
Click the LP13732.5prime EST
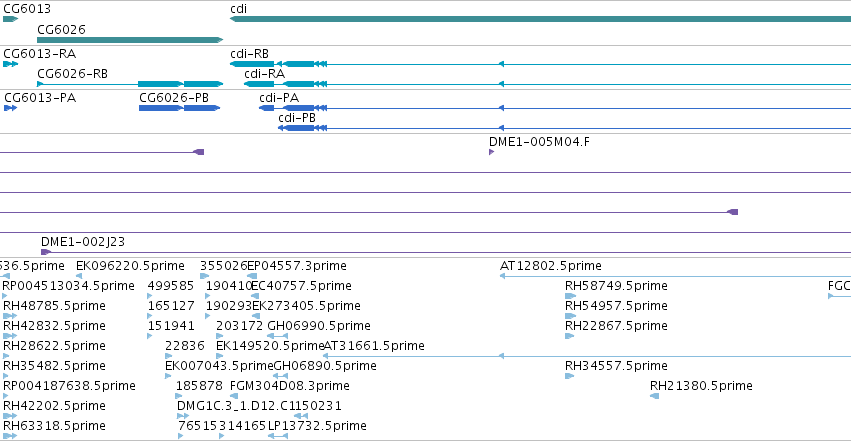(x=278, y=436)
